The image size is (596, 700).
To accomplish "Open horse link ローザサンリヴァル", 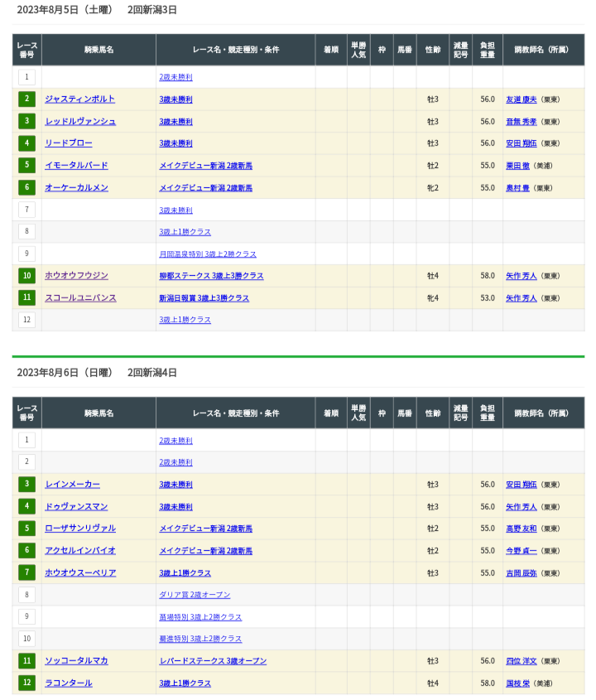I will pyautogui.click(x=80, y=529).
